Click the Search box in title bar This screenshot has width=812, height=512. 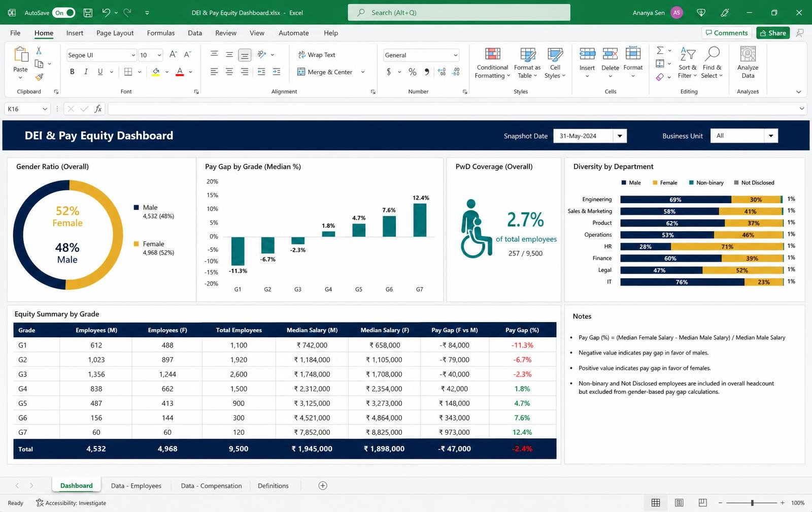click(459, 13)
